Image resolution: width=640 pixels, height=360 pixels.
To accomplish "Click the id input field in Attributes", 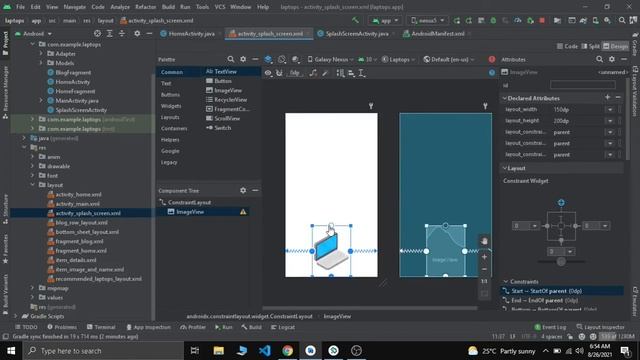I will pos(582,84).
